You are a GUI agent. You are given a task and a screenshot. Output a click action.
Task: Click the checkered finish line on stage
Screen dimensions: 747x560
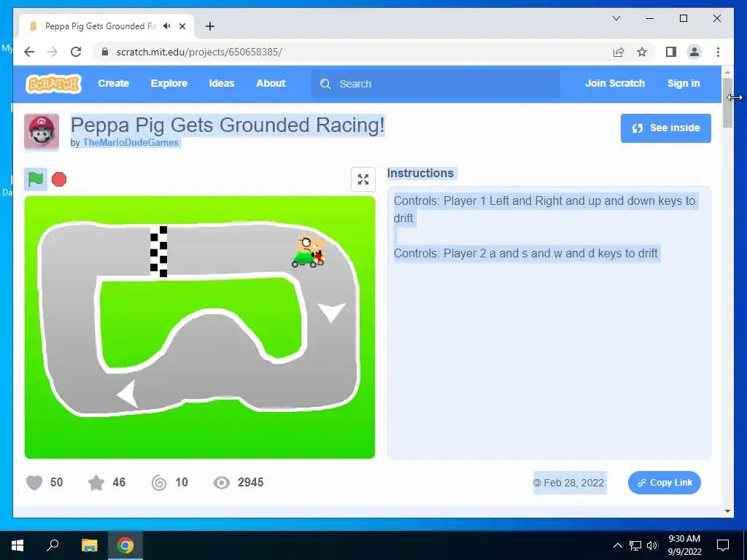[x=158, y=252]
